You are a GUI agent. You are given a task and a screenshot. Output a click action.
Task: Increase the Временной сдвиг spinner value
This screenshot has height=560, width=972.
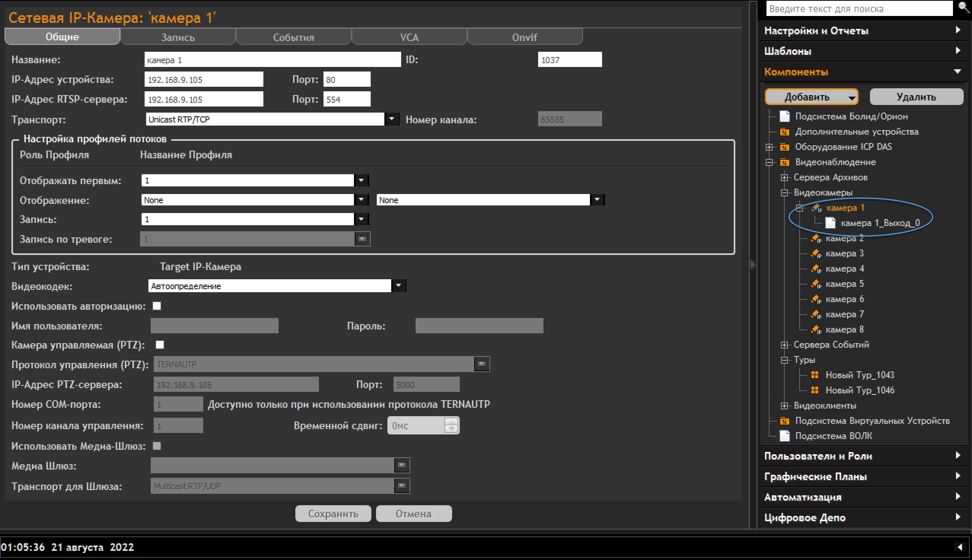click(x=451, y=422)
